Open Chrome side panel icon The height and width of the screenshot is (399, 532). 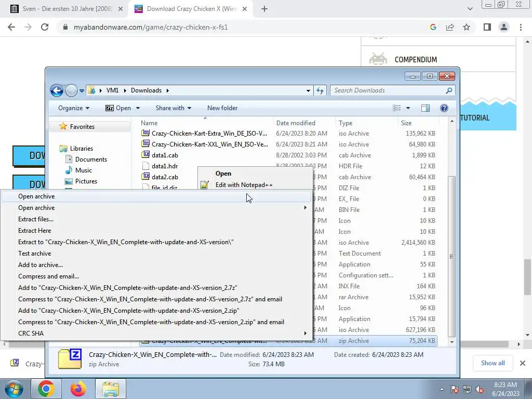coord(487,27)
